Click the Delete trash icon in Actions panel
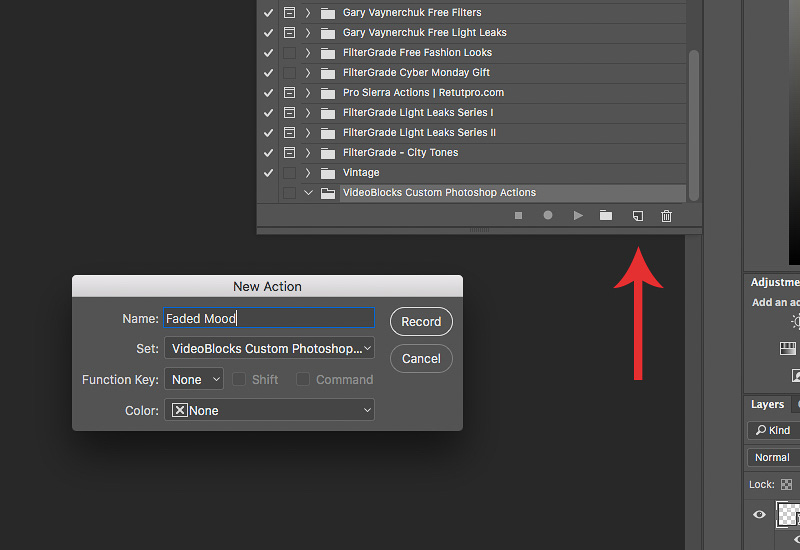The width and height of the screenshot is (800, 550). point(666,216)
